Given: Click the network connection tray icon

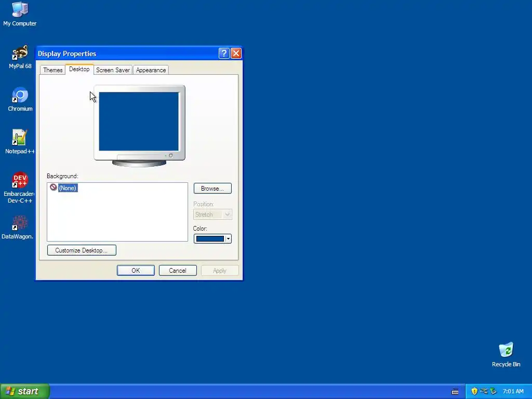Looking at the screenshot, I should tap(484, 391).
